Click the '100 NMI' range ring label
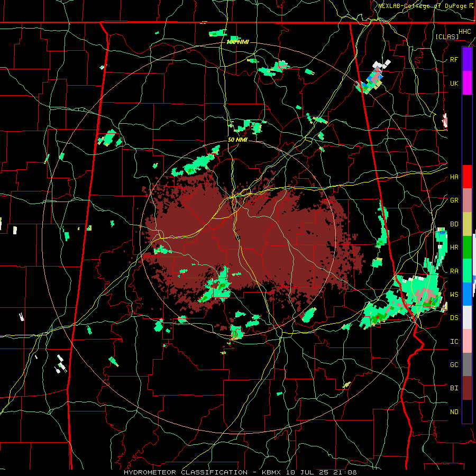The width and height of the screenshot is (476, 476). (x=237, y=42)
